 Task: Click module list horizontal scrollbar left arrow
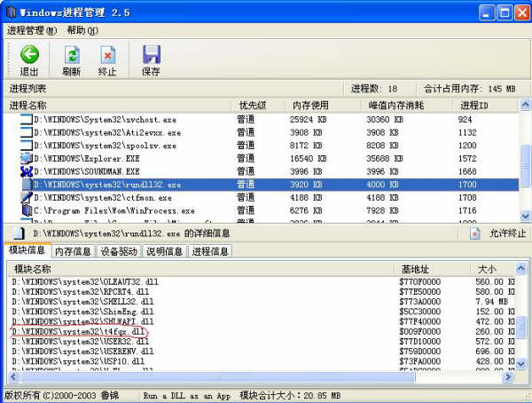click(14, 377)
